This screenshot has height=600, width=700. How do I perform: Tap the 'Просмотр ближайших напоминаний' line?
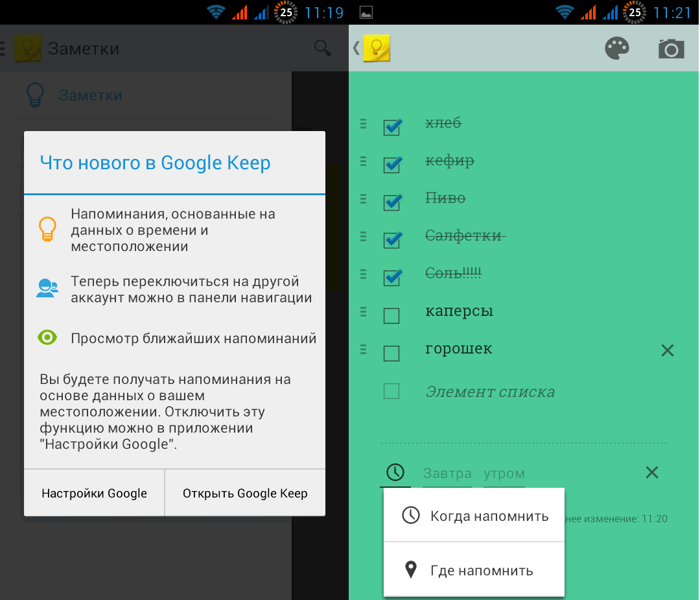(x=193, y=338)
